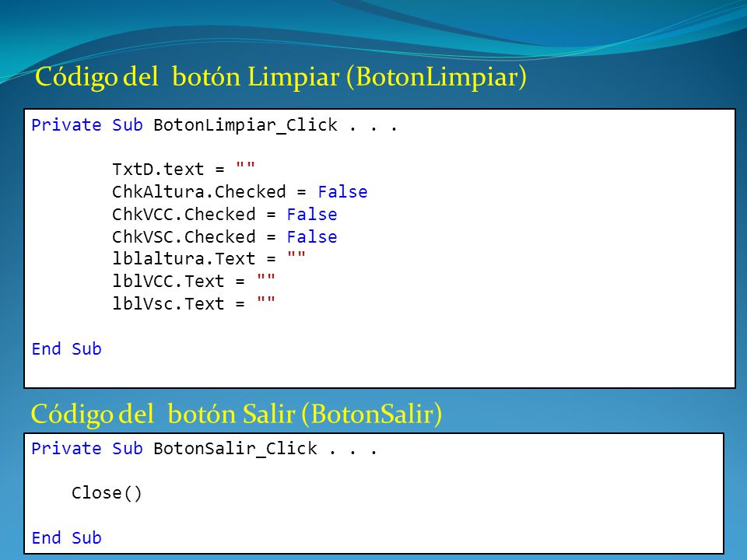Click the ChkVSC.Checked = False line

pos(224,236)
